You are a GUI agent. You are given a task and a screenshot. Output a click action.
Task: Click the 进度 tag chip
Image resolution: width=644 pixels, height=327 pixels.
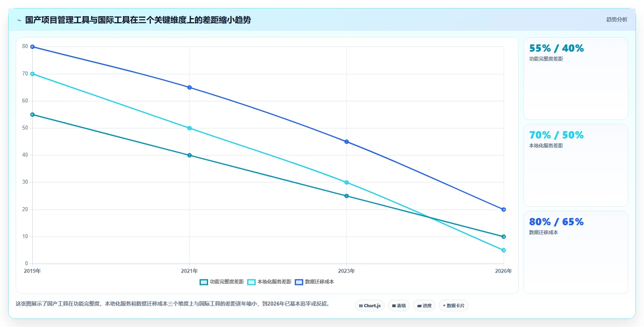coord(424,306)
